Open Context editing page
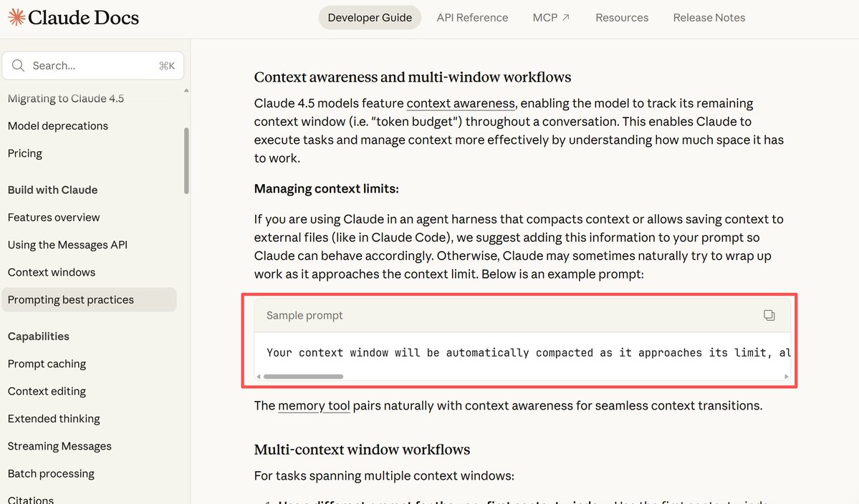This screenshot has width=859, height=504. click(x=47, y=392)
